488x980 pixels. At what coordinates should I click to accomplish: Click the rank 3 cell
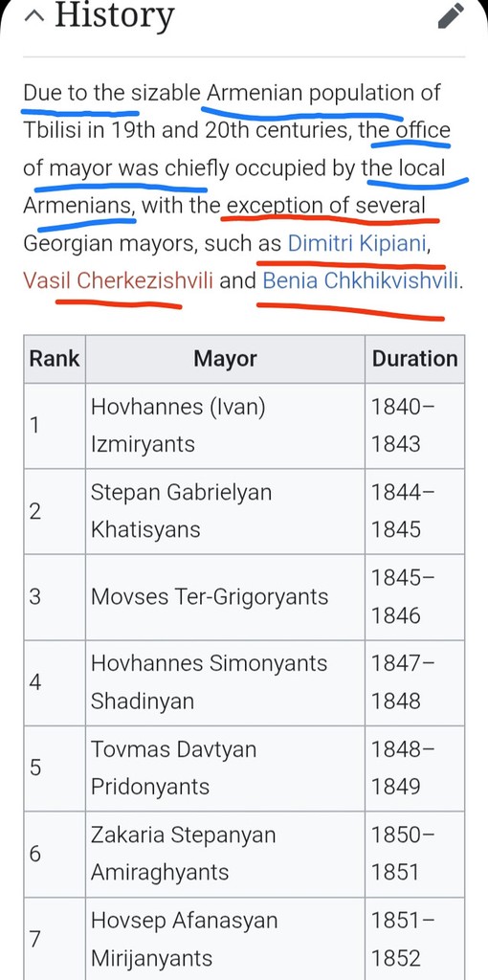click(x=55, y=597)
